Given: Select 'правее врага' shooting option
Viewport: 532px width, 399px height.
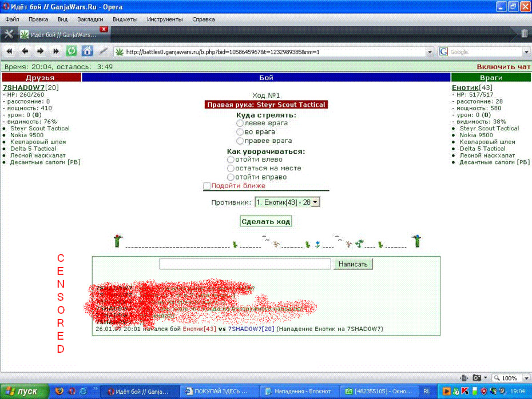Looking at the screenshot, I should tap(240, 141).
